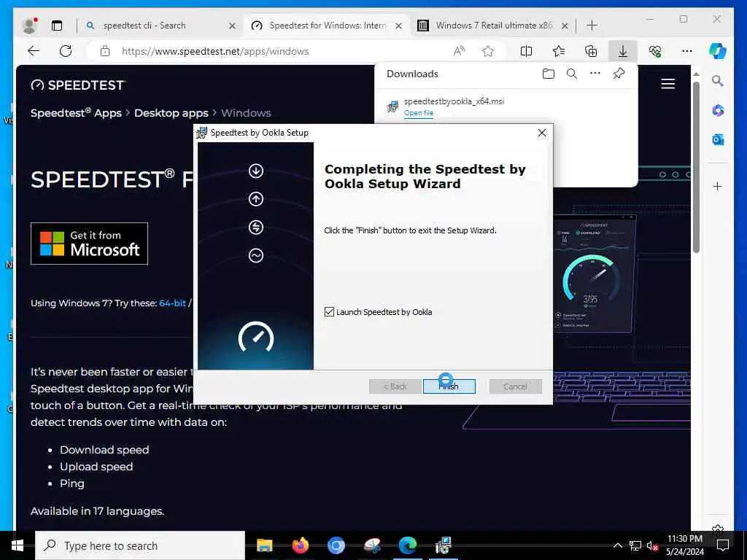Open the notification center icon
Viewport: 747px width, 560px height.
723,545
